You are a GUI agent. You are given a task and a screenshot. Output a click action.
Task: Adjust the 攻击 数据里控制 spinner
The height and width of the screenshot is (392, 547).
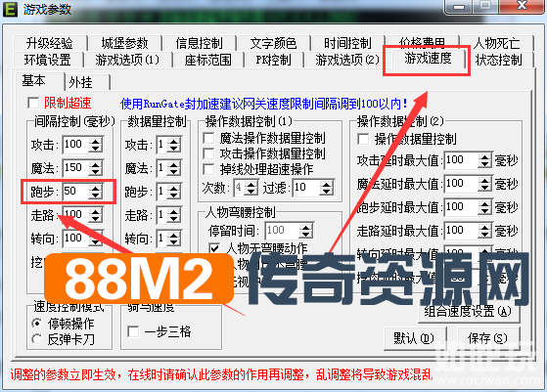tap(174, 145)
